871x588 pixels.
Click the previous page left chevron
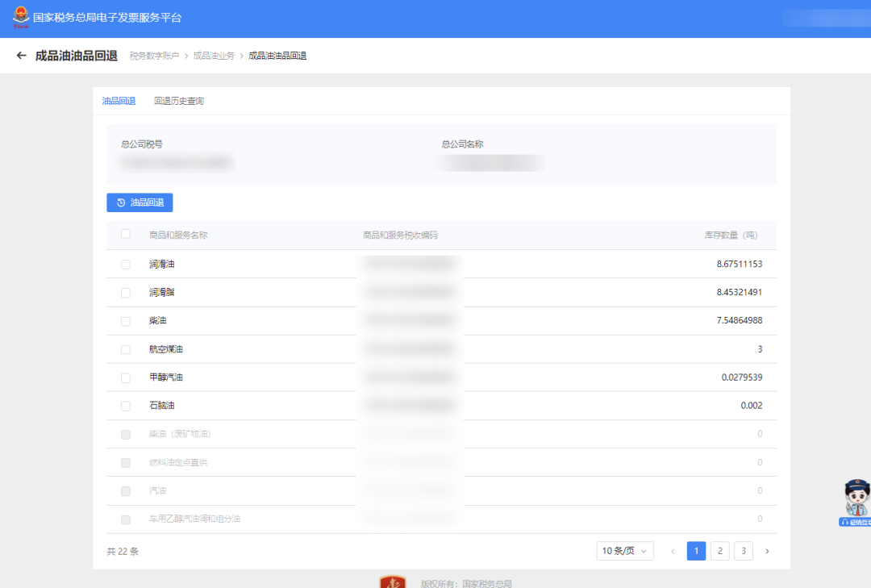click(x=673, y=551)
